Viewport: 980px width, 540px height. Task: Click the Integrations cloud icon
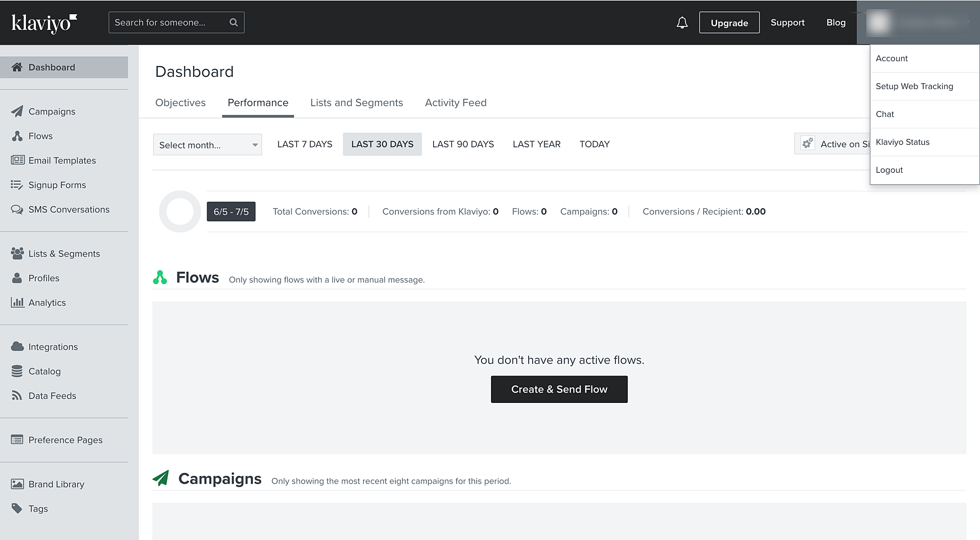click(17, 346)
